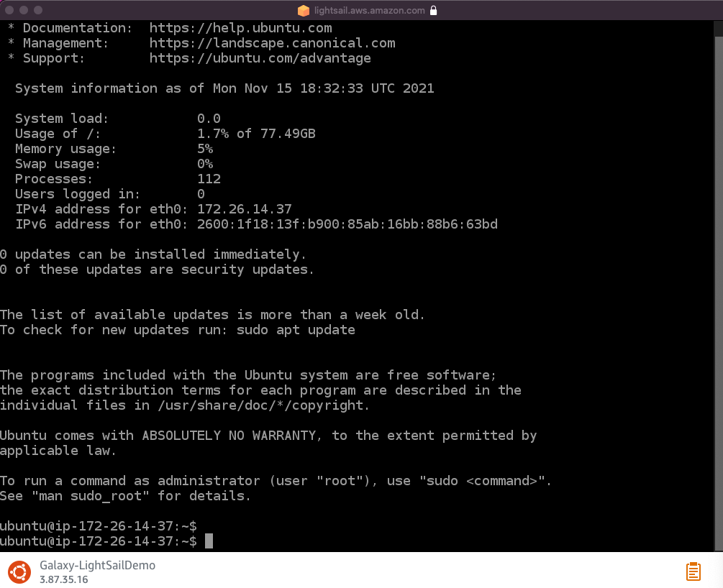Click the lightsail.aws.amazon.com title text
The image size is (723, 588).
click(x=369, y=10)
